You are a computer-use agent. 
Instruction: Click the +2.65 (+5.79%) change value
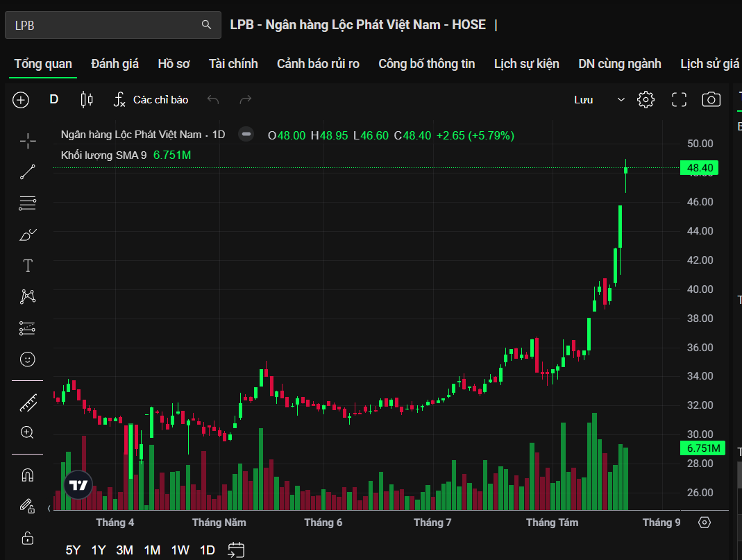pos(475,136)
